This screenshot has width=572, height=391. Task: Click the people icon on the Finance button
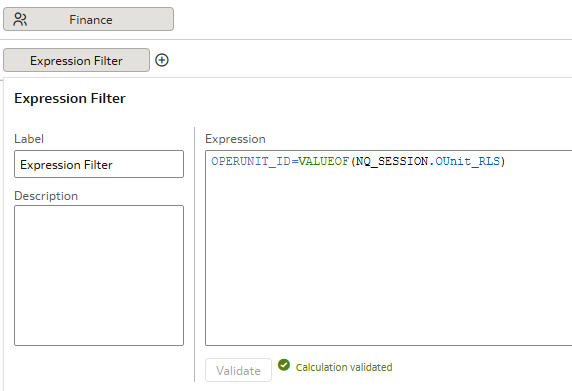(20, 19)
